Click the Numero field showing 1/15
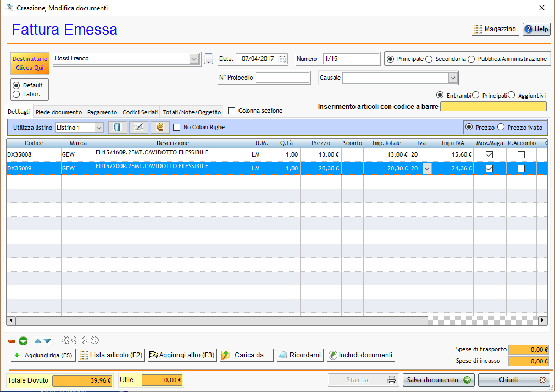 pyautogui.click(x=351, y=59)
